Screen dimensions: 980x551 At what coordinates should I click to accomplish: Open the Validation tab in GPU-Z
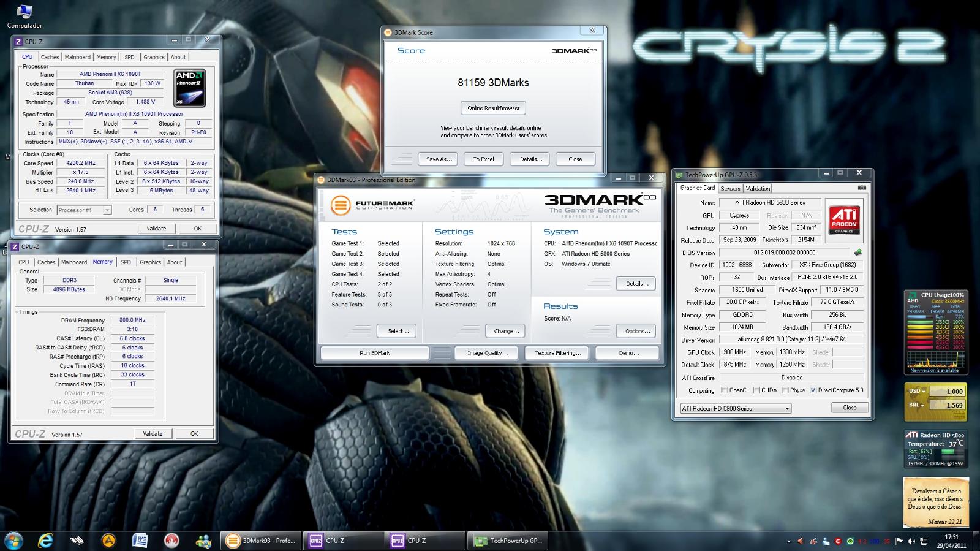758,189
